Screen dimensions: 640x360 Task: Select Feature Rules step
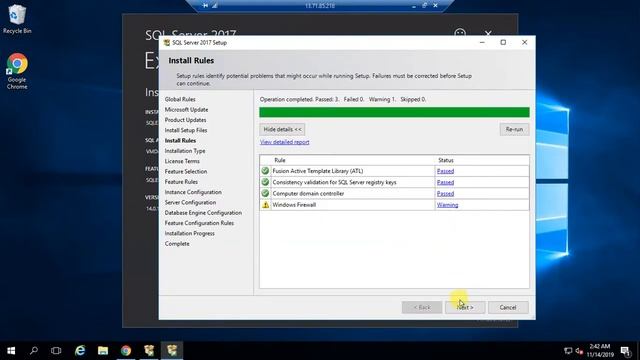[x=181, y=182]
